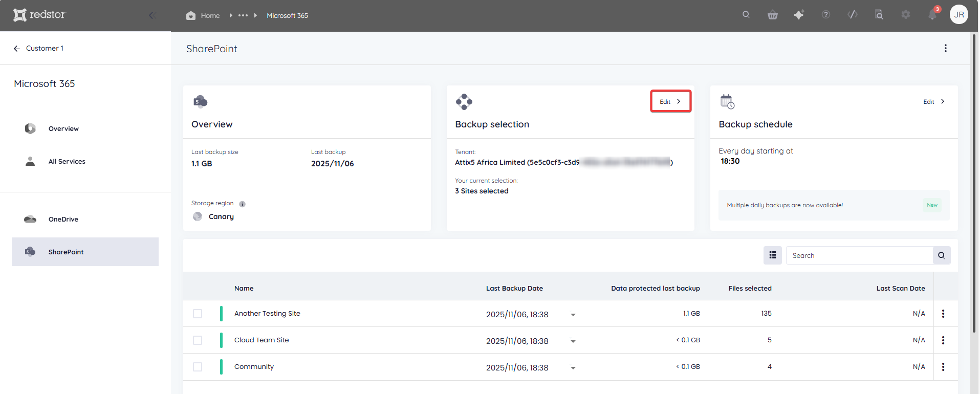The image size is (980, 394).
Task: Edit the Backup selection
Action: (x=670, y=101)
